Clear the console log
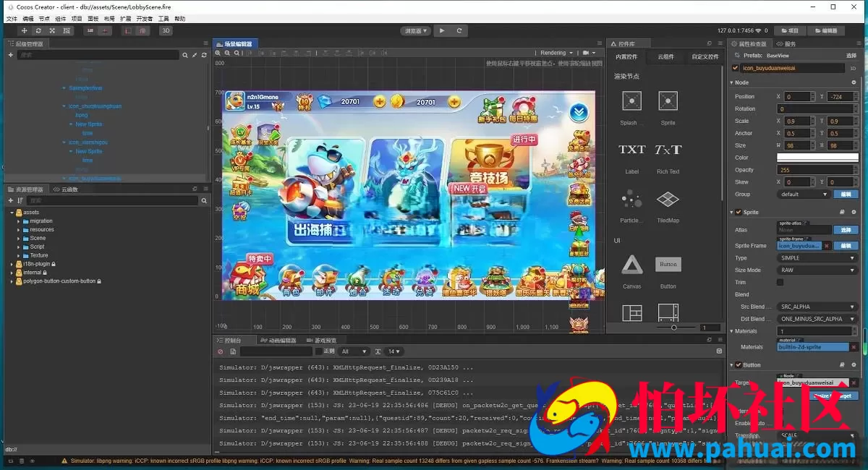This screenshot has height=470, width=868. [x=221, y=351]
